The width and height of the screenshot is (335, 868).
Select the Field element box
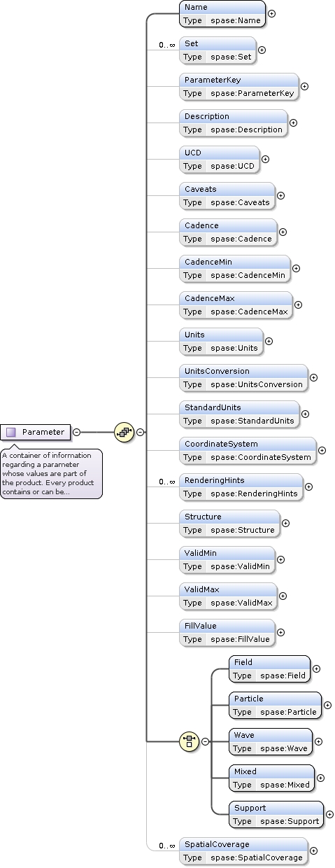click(x=269, y=668)
